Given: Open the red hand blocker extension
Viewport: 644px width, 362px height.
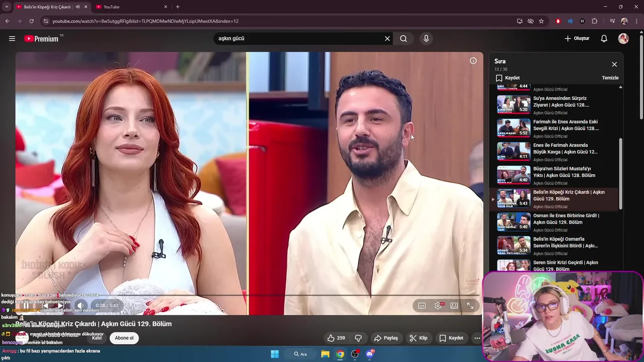Looking at the screenshot, I should 558,21.
